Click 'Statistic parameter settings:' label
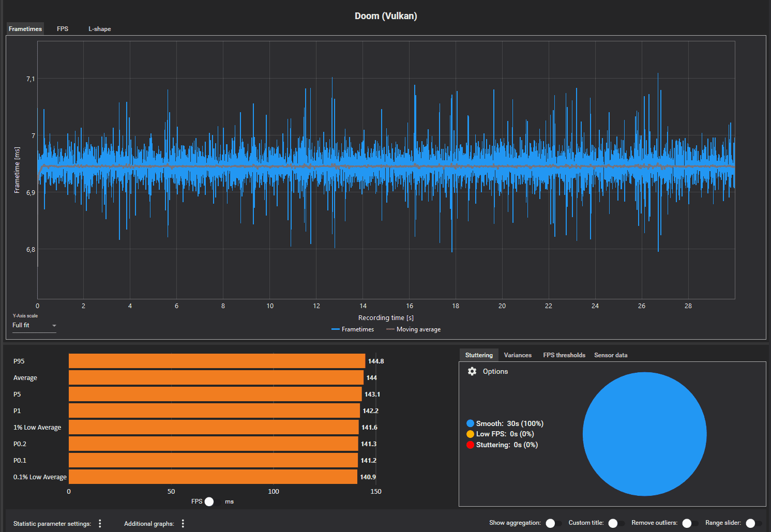771x532 pixels. pyautogui.click(x=52, y=524)
